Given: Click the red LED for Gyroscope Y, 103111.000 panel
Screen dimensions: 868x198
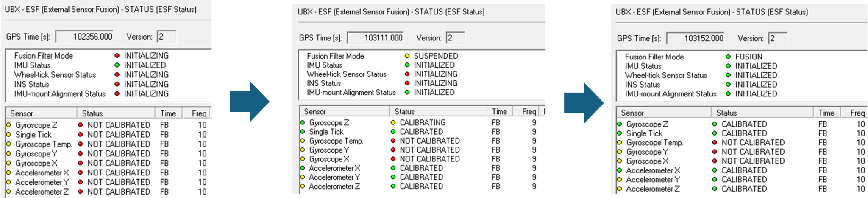Looking at the screenshot, I should 393,150.
